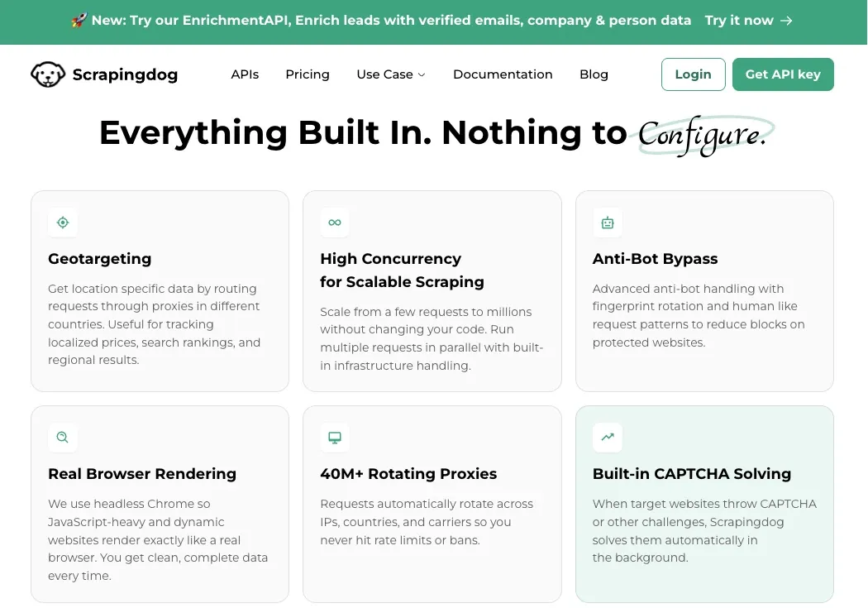This screenshot has width=868, height=608.
Task: Click the Get API key button
Action: [x=783, y=74]
